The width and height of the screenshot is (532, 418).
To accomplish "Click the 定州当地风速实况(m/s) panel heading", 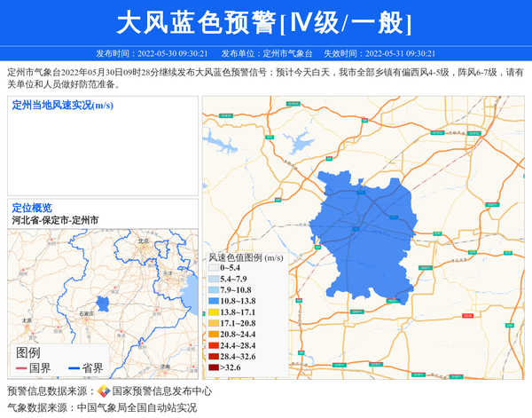I will tap(62, 106).
